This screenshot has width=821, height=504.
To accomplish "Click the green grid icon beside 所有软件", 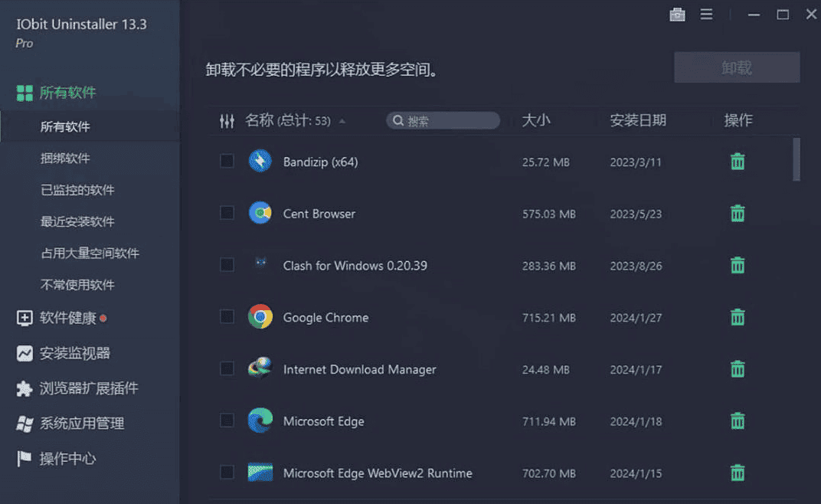I will coord(25,93).
